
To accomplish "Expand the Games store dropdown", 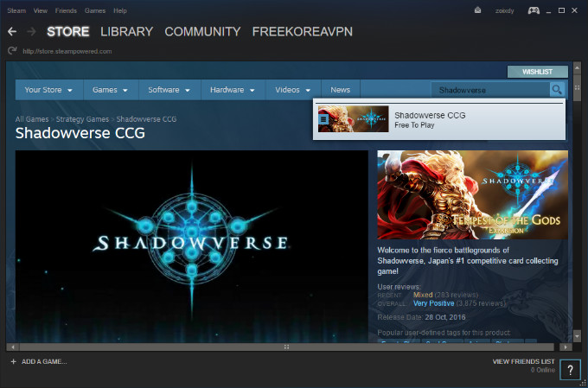I will tap(111, 90).
